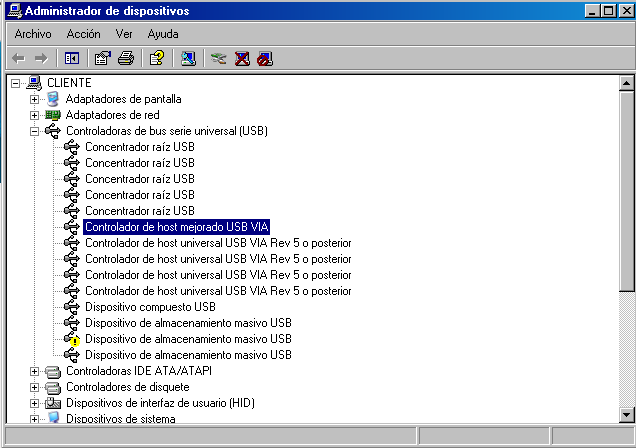Screen dimensions: 636x448
Task: Close the Administrador de dispositivos window
Action: [627, 11]
